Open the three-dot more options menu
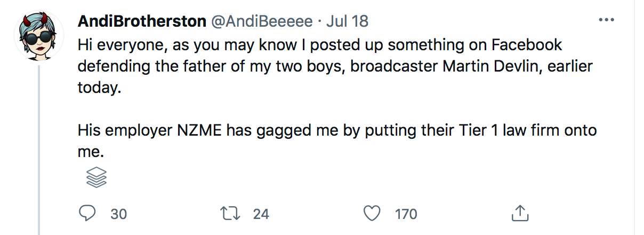This screenshot has width=644, height=235. tap(607, 20)
